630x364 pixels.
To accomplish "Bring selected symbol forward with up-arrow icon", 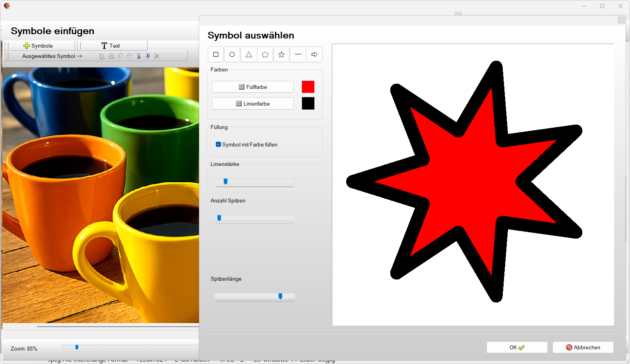I will 148,56.
